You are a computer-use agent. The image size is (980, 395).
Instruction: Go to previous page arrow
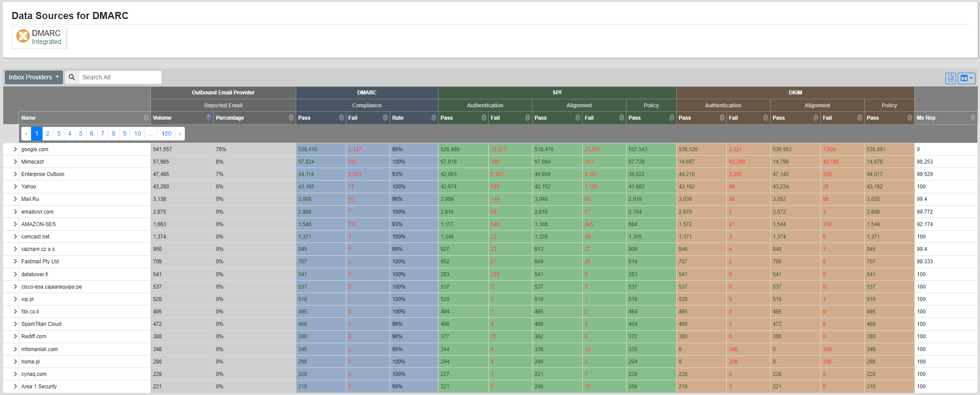point(26,133)
